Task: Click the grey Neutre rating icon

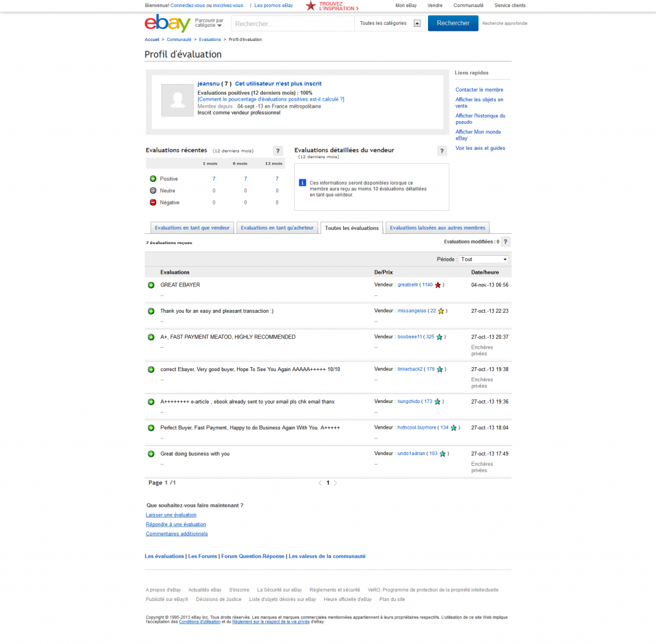Action: [x=153, y=190]
